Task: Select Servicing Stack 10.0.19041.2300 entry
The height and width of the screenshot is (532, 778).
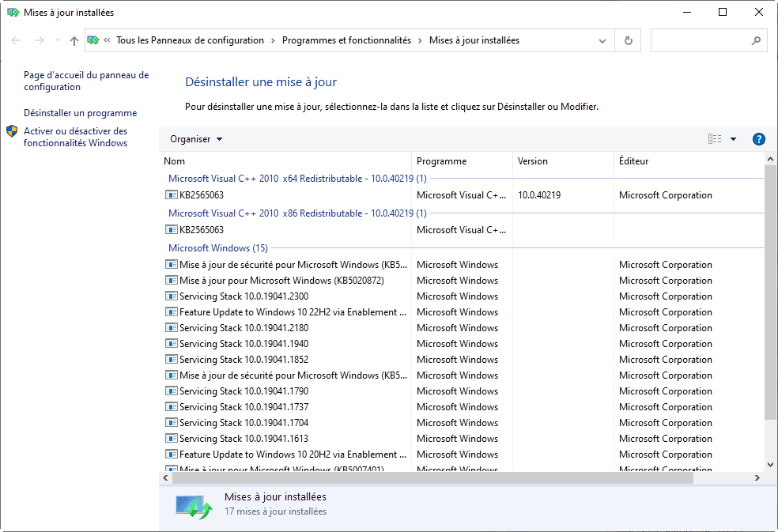Action: point(244,296)
